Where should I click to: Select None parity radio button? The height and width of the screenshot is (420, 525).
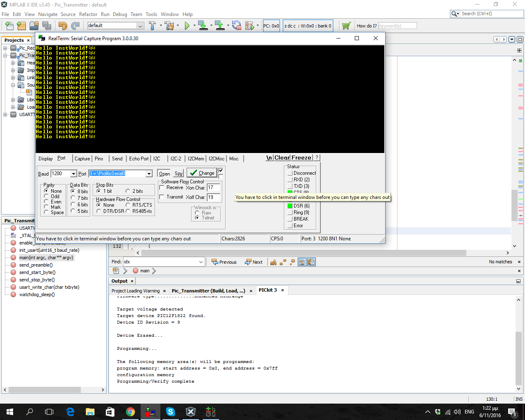[46, 191]
